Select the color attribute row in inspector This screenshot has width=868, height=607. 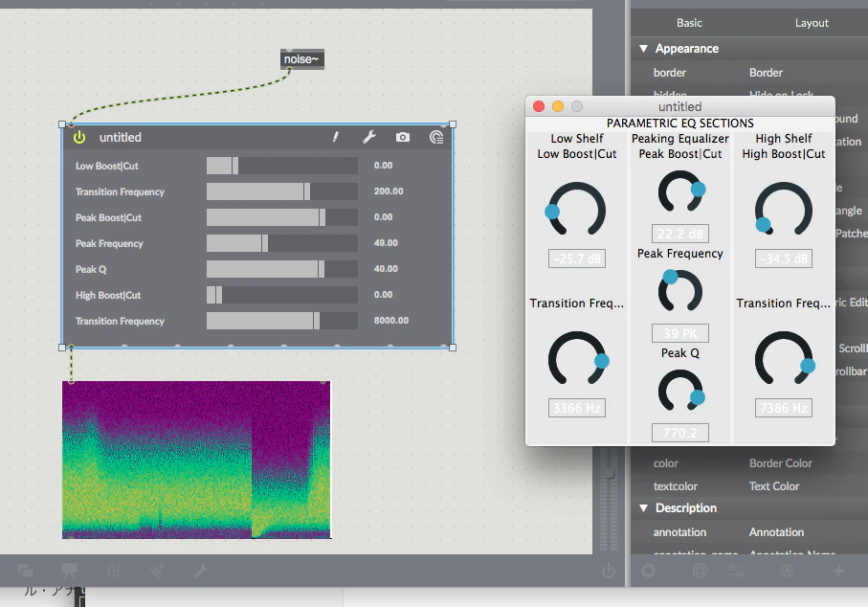pos(749,463)
